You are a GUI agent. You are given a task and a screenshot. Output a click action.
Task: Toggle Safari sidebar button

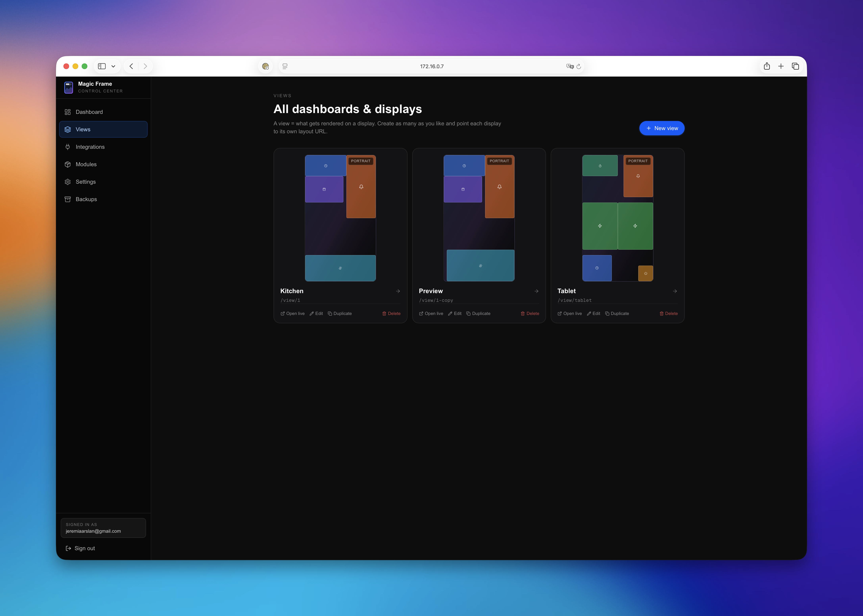point(102,66)
